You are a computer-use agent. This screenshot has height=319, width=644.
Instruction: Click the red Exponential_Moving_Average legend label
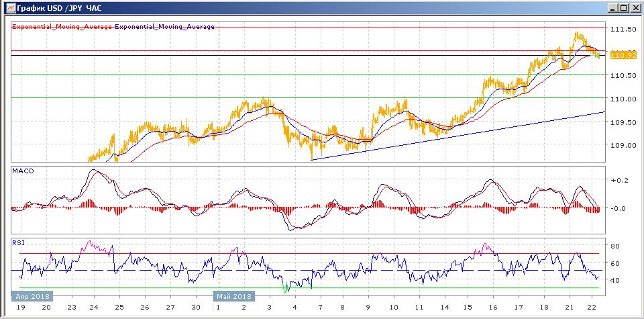tap(62, 26)
